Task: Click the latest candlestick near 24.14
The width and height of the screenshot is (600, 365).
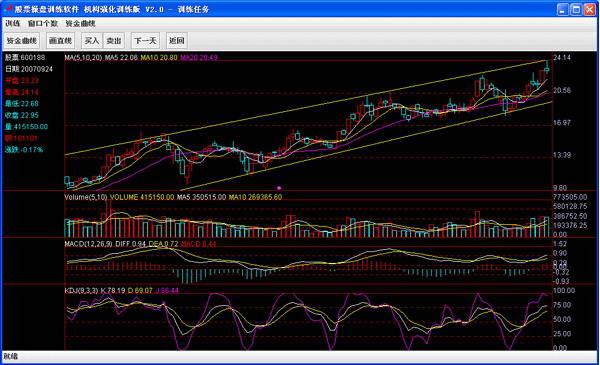Action: 547,67
